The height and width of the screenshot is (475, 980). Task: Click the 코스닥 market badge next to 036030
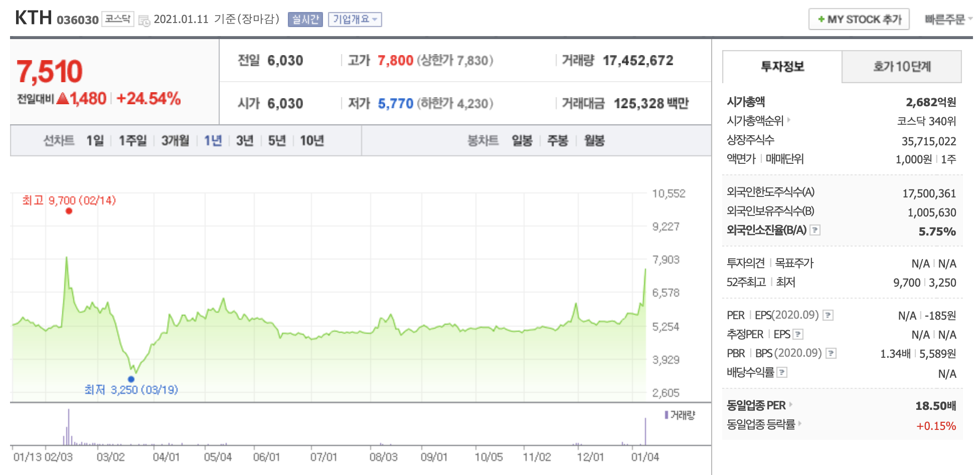118,19
